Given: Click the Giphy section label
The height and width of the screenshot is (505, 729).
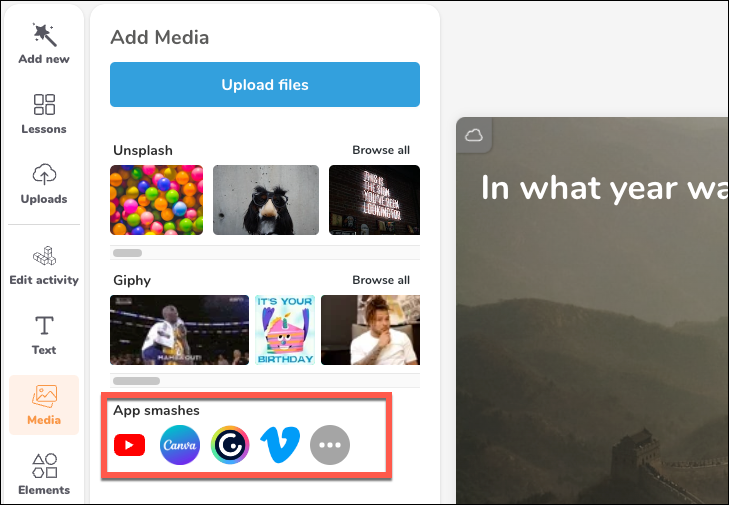Looking at the screenshot, I should pos(132,280).
